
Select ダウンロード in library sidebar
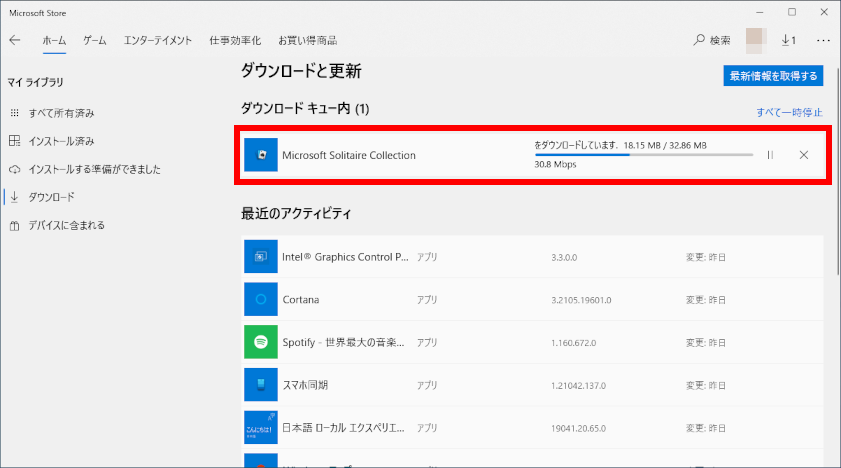tap(51, 197)
